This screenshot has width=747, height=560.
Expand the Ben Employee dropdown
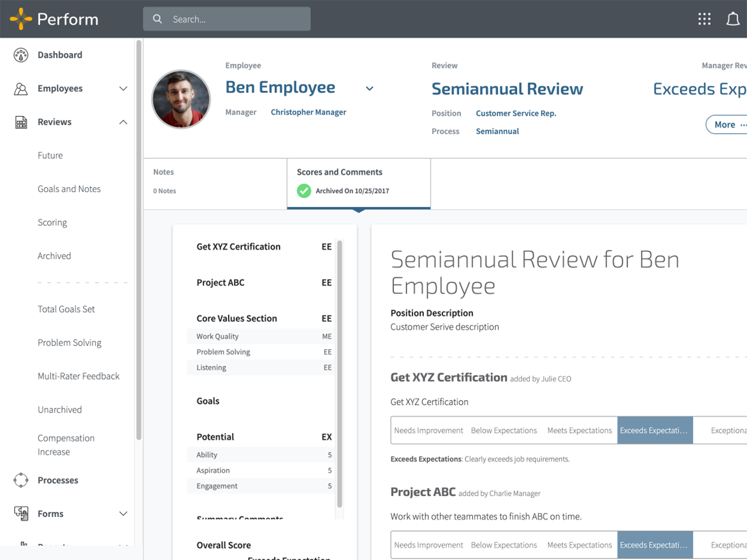point(369,88)
